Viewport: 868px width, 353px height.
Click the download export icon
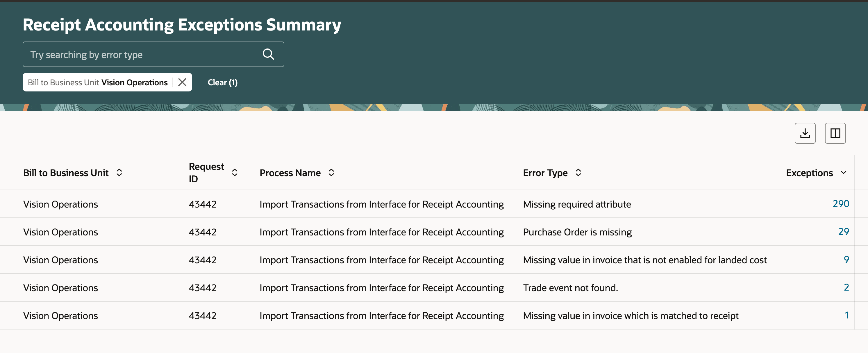[805, 133]
